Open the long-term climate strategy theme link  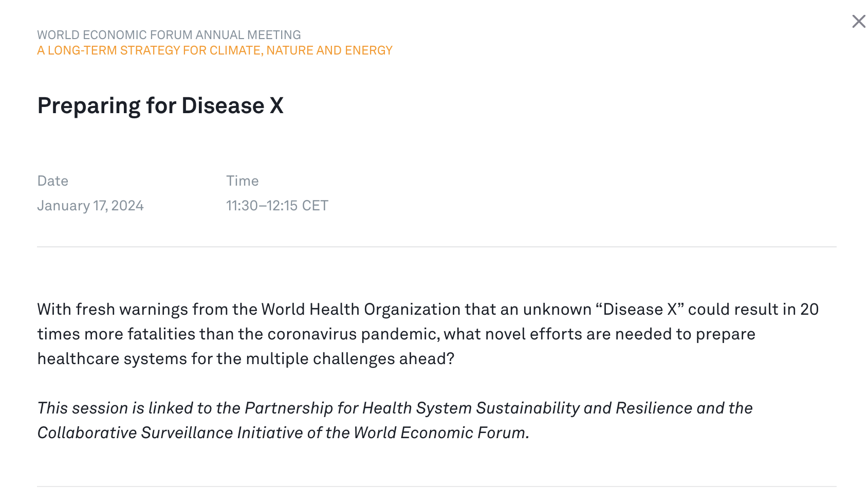pos(214,50)
